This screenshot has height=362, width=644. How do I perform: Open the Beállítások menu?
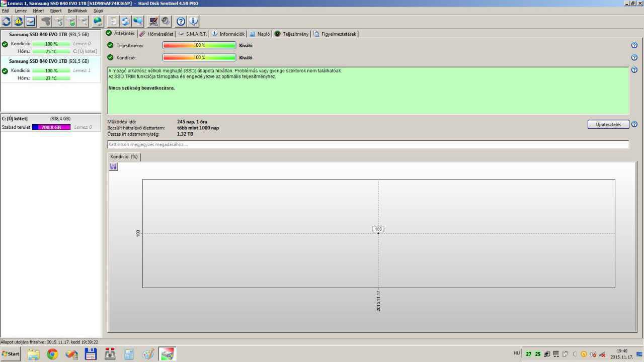77,11
